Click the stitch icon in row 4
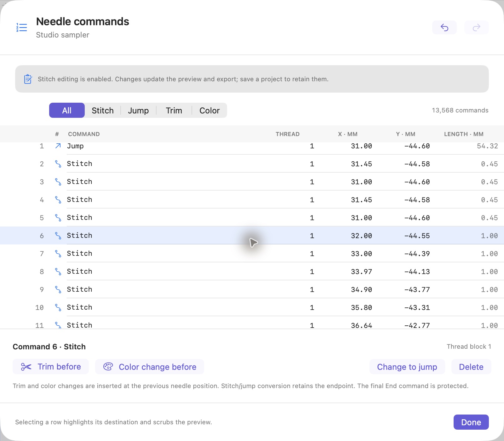 tap(58, 200)
